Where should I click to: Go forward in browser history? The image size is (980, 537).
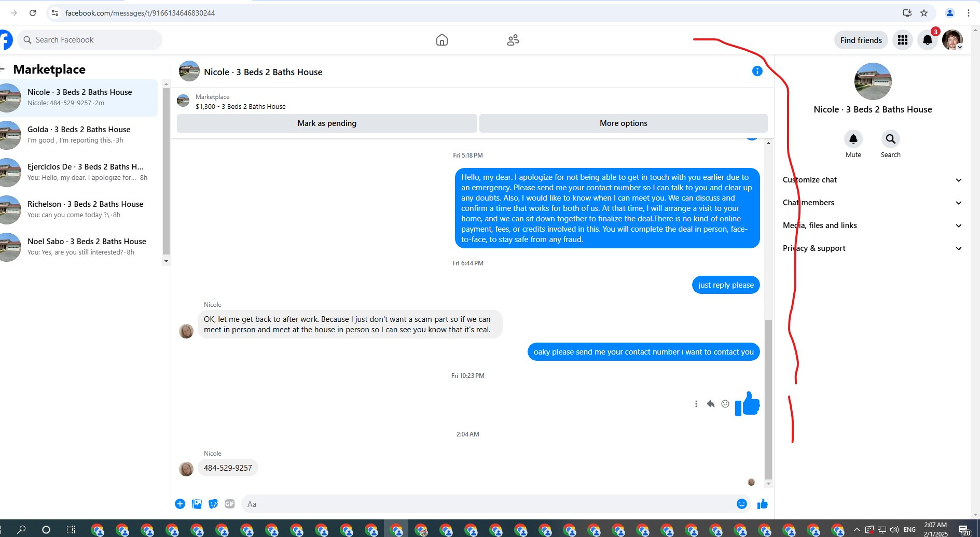coord(14,13)
